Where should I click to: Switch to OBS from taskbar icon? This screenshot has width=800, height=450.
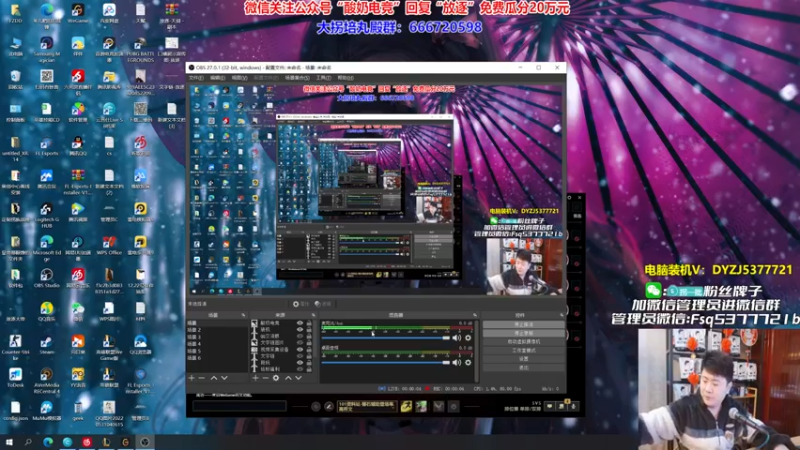(144, 442)
